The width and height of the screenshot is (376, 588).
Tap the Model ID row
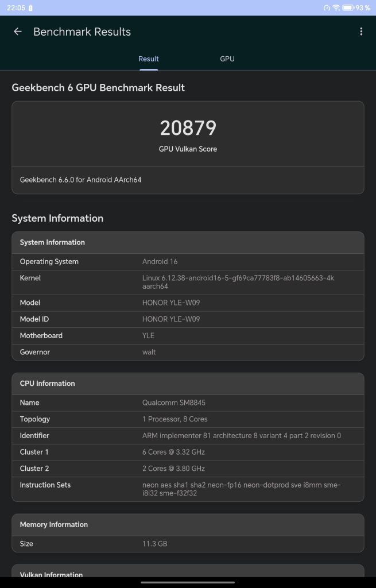[x=188, y=319]
